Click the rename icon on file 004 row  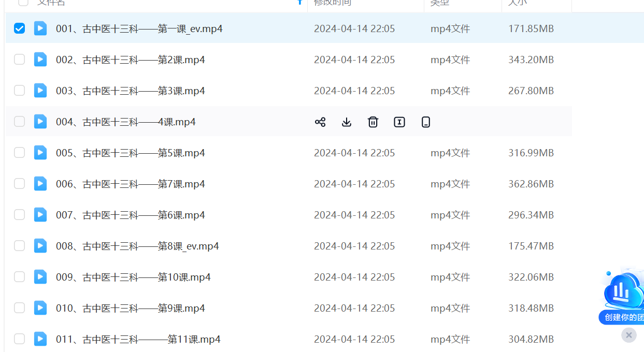399,122
